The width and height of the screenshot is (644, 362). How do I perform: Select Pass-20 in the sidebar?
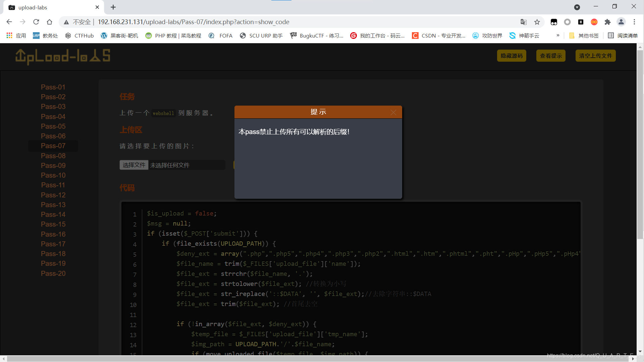coord(53,274)
